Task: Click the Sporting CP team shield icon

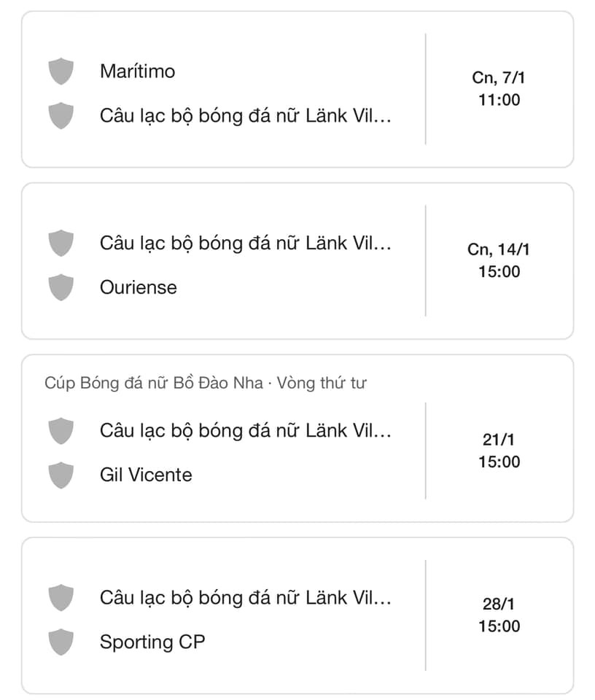Action: 61,642
